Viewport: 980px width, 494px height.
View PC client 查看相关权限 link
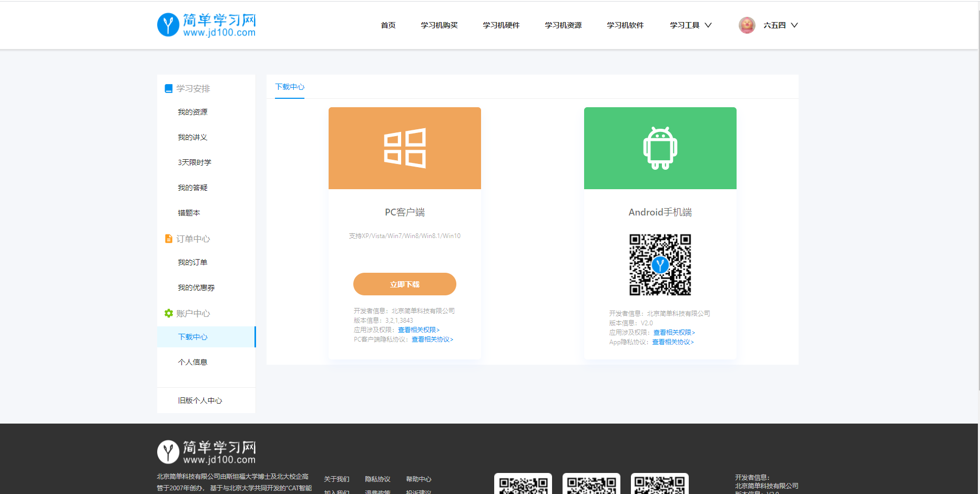[418, 330]
